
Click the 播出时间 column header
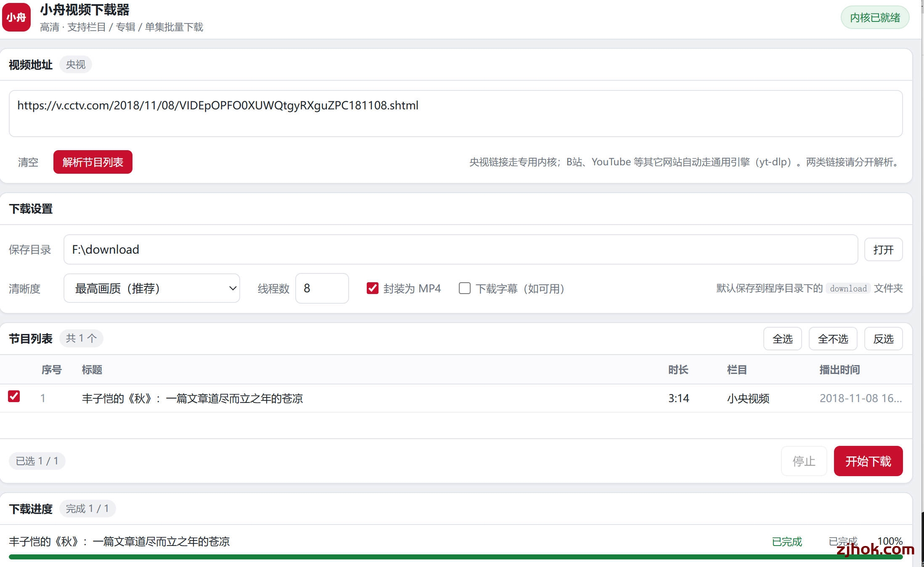[x=839, y=370]
